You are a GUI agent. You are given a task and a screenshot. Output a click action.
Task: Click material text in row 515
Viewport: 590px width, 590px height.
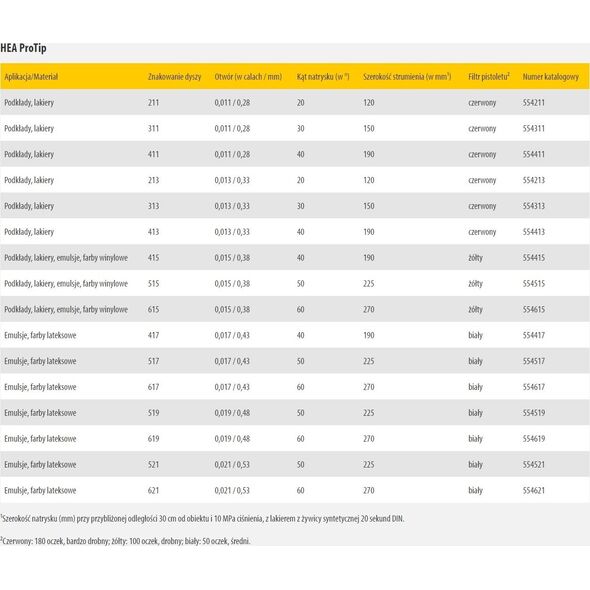click(66, 284)
